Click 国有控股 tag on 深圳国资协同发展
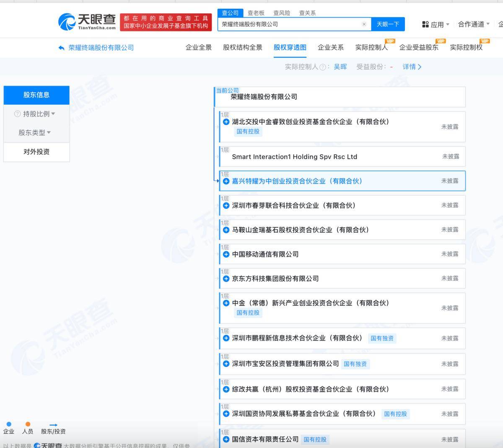Viewport: 503px width, 448px height. [396, 414]
